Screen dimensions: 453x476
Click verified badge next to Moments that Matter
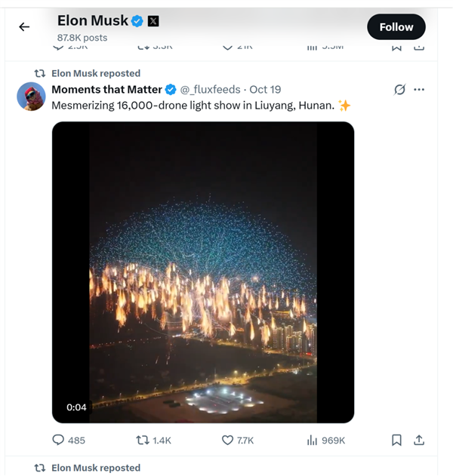tap(171, 90)
